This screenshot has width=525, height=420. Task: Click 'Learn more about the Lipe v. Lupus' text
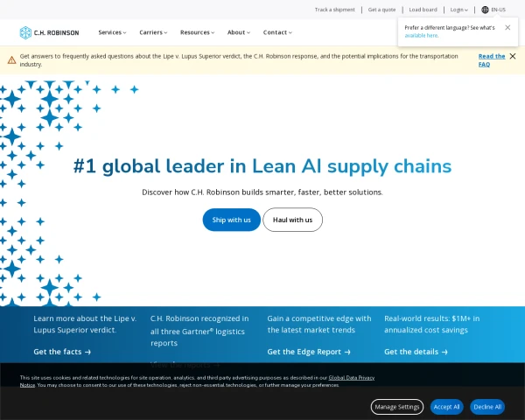(85, 325)
